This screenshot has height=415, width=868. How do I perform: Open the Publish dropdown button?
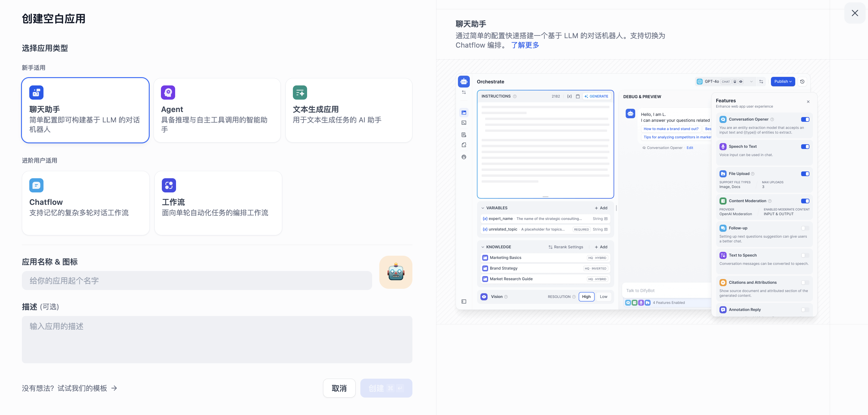pos(783,82)
